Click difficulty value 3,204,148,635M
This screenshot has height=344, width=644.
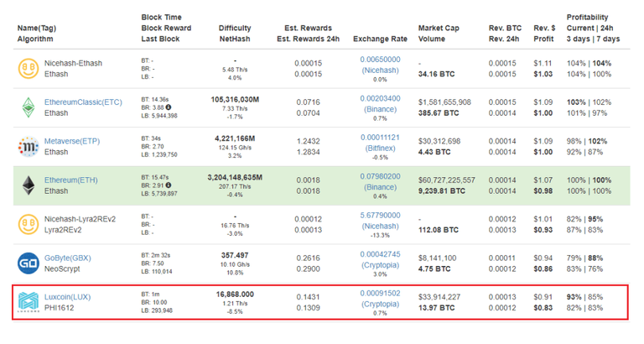tap(235, 178)
